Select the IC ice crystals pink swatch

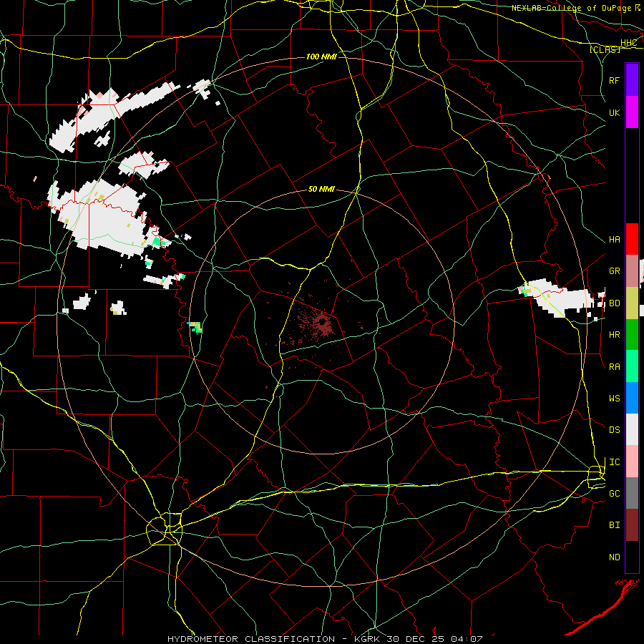click(x=632, y=462)
